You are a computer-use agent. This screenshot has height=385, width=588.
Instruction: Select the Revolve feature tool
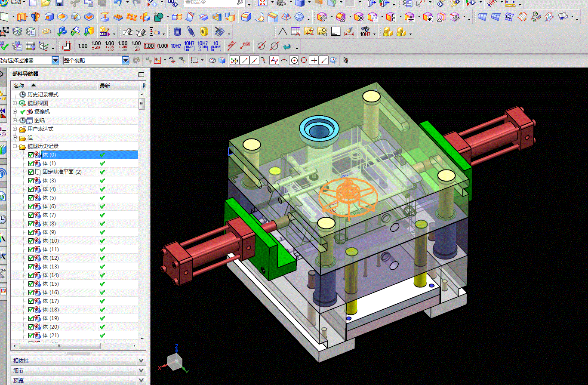[x=35, y=17]
